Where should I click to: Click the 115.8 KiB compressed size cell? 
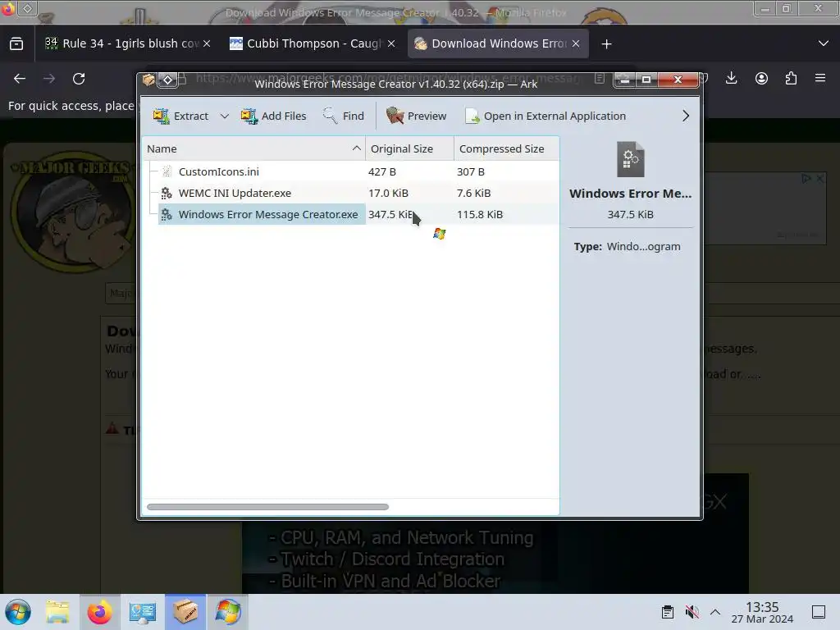tap(479, 214)
